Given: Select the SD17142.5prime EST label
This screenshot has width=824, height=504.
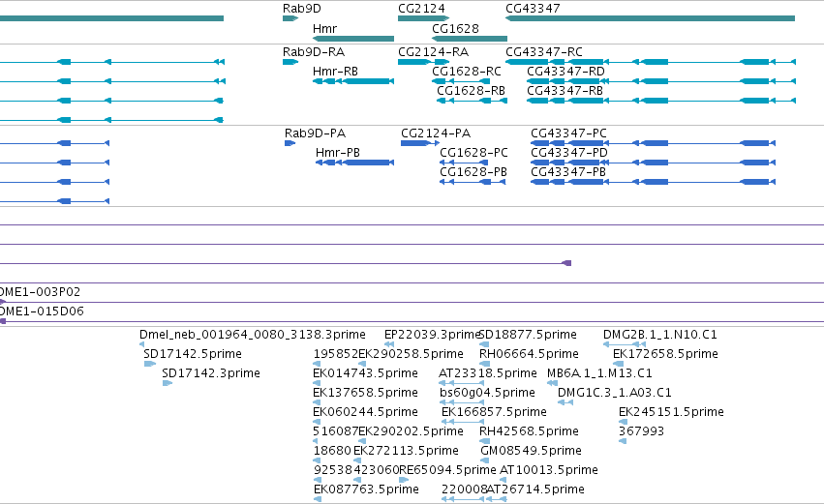Looking at the screenshot, I should click(x=193, y=354).
